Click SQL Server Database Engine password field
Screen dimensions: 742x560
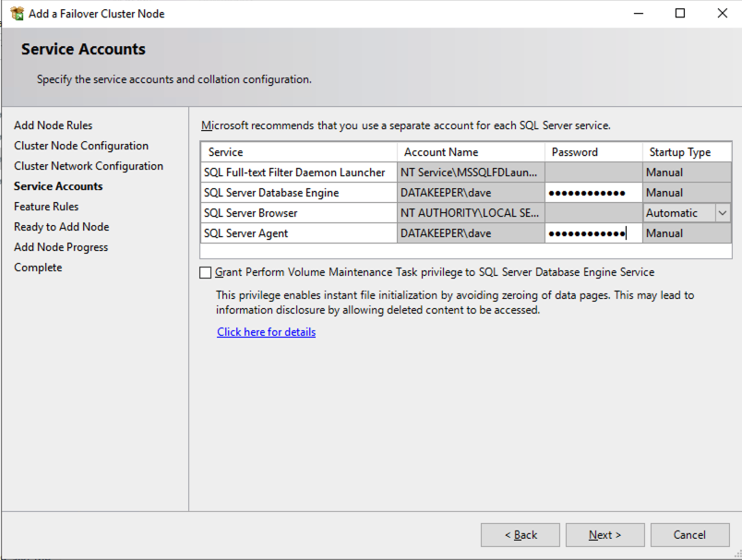click(x=592, y=193)
